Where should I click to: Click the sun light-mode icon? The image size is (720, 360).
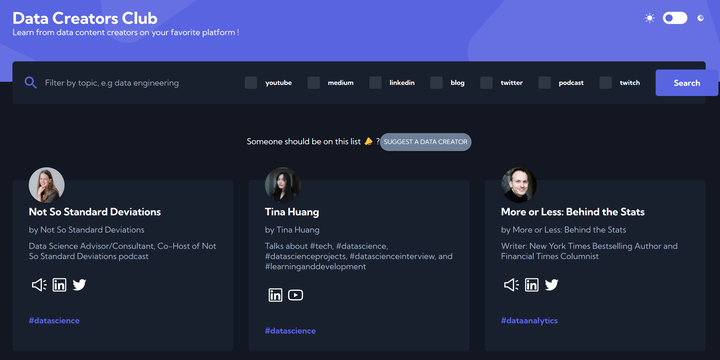(x=649, y=18)
